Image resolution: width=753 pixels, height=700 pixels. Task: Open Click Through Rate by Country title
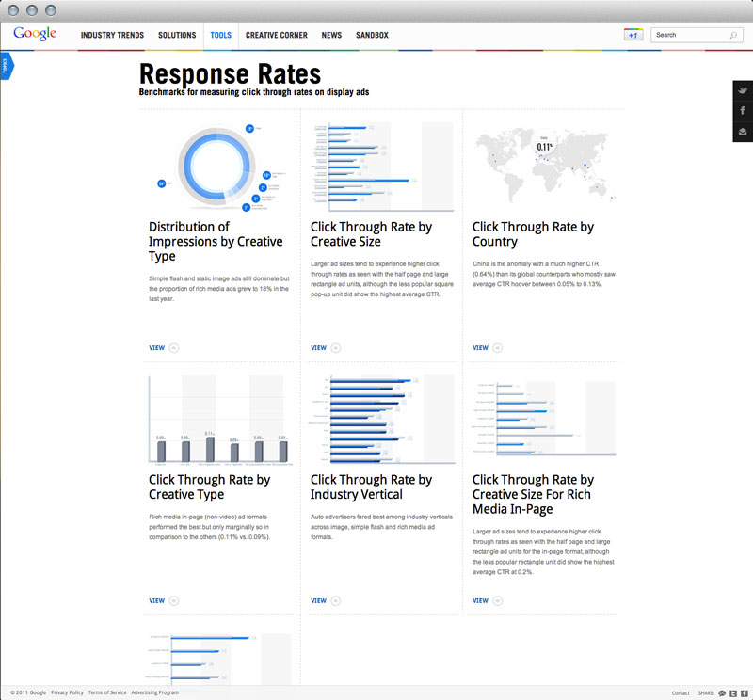[533, 234]
